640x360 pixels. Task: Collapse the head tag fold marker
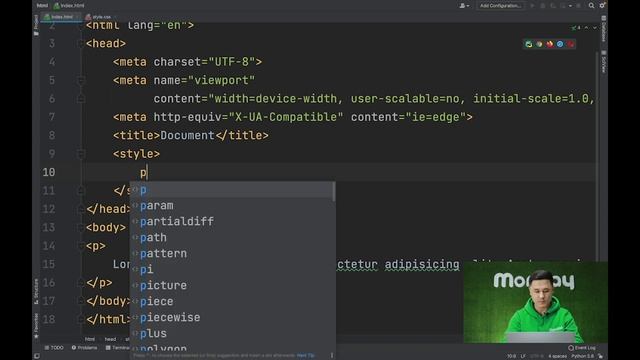pos(80,44)
